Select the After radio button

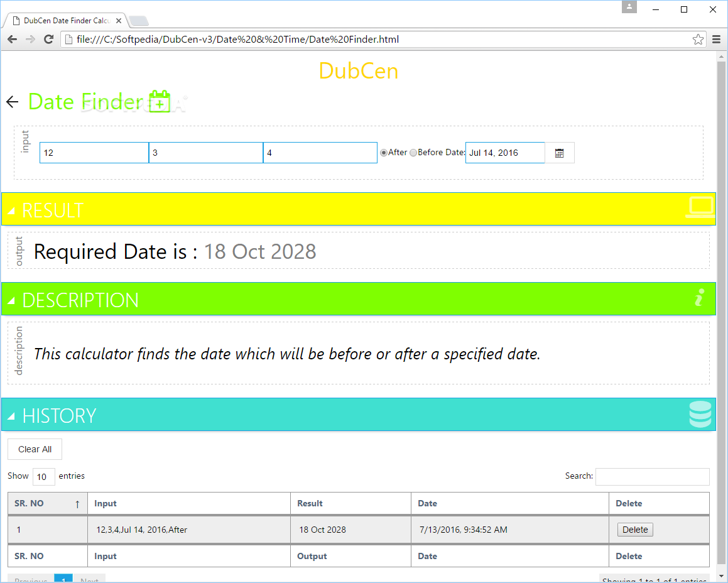(x=384, y=153)
